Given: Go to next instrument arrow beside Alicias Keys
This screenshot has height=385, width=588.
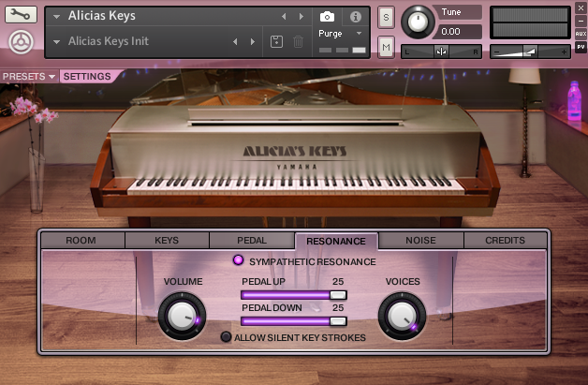Looking at the screenshot, I should 301,16.
